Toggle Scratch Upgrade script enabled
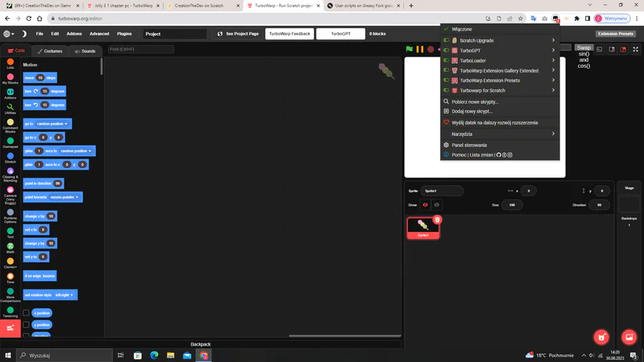The height and width of the screenshot is (362, 644). (446, 40)
